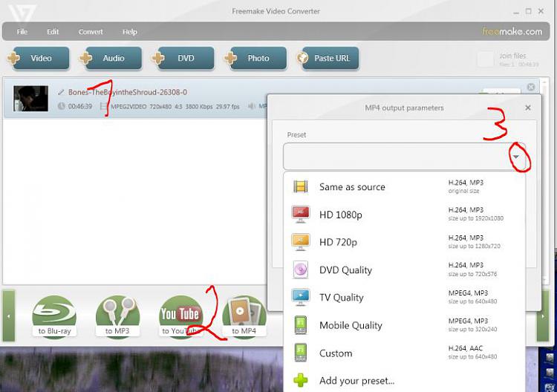Choose the HD 720p preset
The width and height of the screenshot is (557, 392).
[404, 242]
